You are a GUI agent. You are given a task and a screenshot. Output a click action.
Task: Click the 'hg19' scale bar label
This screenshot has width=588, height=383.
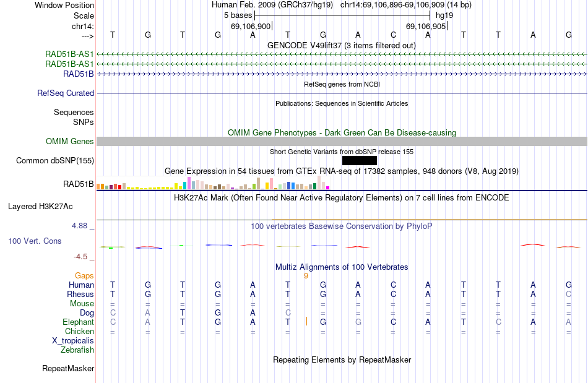click(x=444, y=15)
